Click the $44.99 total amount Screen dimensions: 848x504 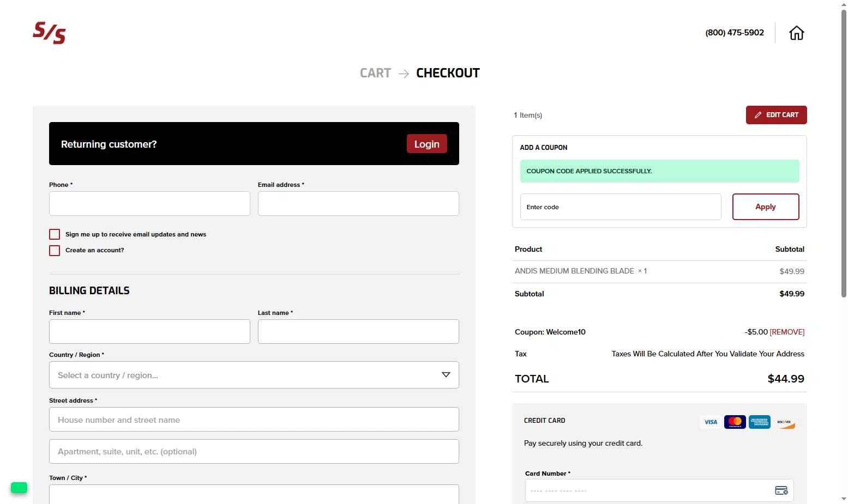786,379
